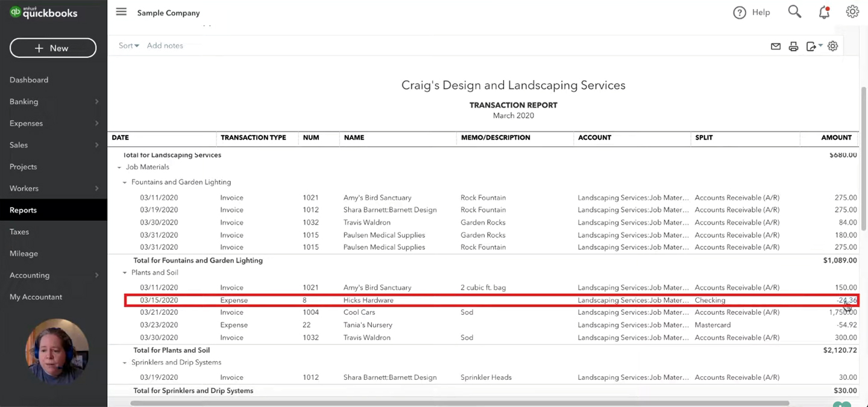Open the export report dropdown

(814, 46)
